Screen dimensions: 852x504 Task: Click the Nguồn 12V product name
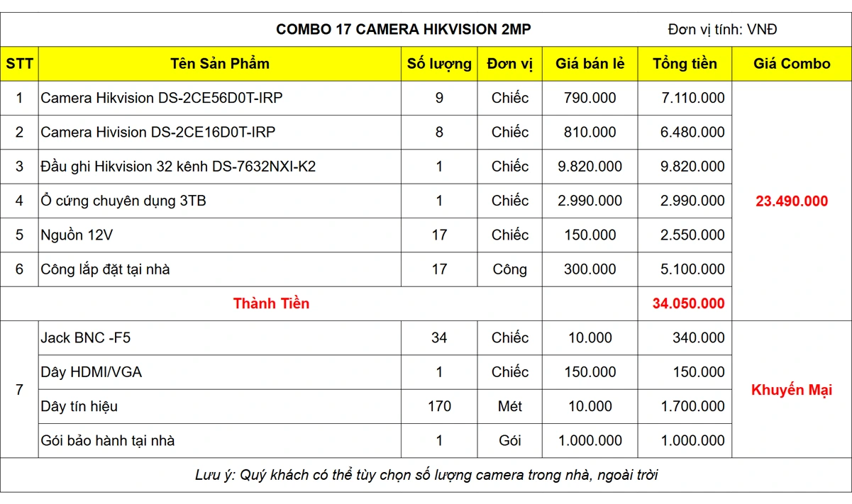(x=77, y=235)
